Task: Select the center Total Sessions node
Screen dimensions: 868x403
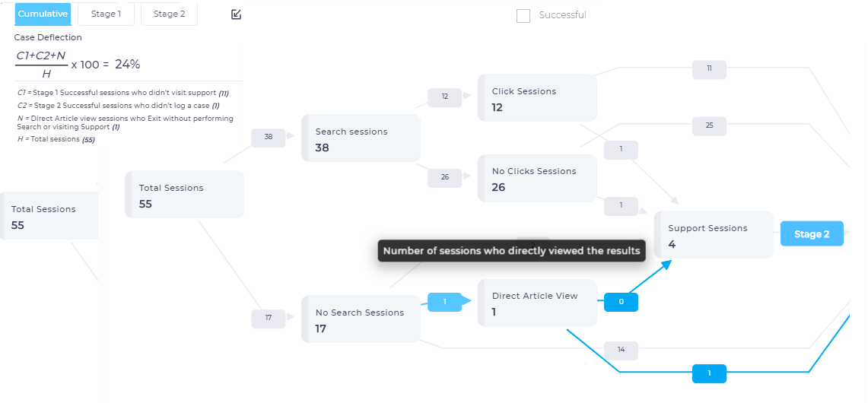Action: click(x=185, y=195)
